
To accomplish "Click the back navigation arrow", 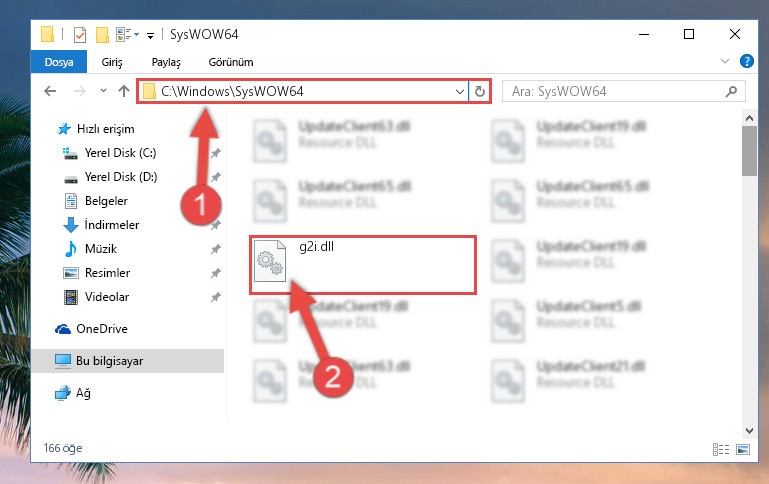I will pos(50,91).
